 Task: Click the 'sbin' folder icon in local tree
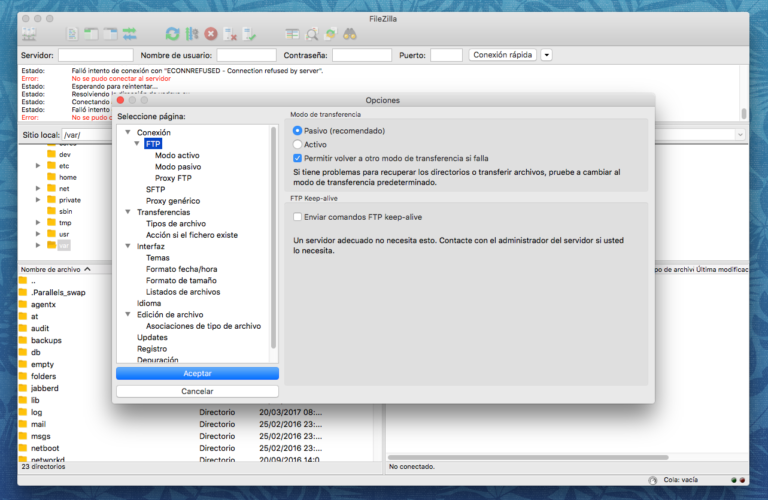tap(51, 211)
